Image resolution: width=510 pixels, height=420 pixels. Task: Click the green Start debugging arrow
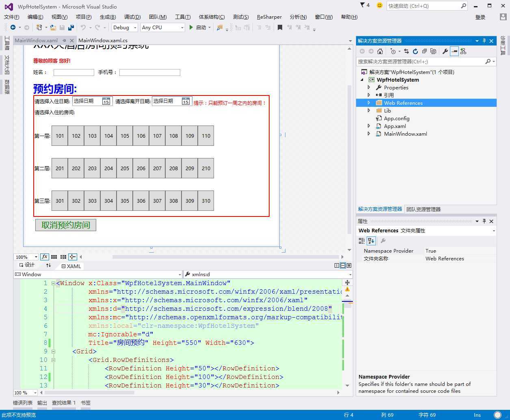point(191,27)
